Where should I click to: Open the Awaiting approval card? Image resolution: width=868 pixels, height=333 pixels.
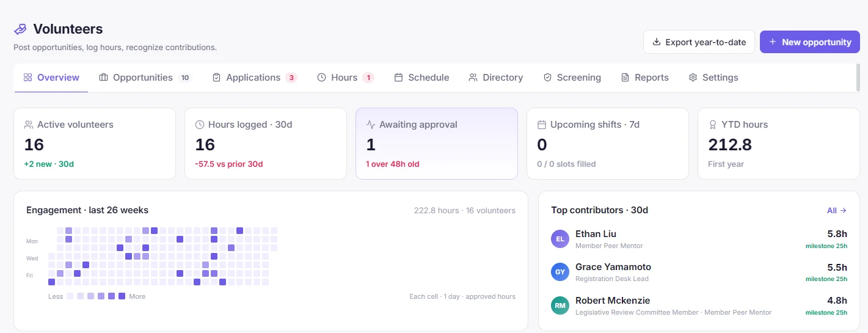437,144
